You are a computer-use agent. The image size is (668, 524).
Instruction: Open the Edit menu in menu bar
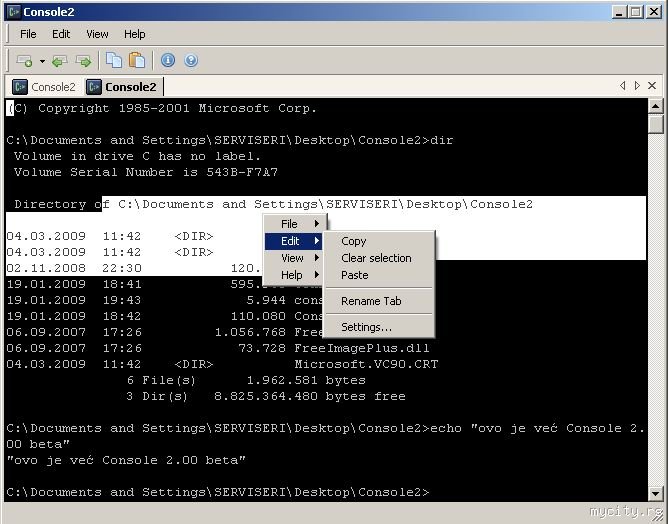(61, 34)
